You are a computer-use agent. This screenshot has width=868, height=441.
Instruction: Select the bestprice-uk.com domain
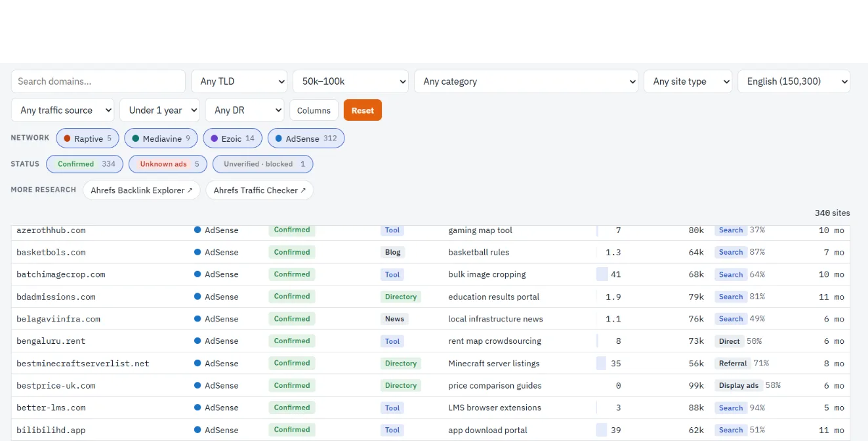coord(56,386)
